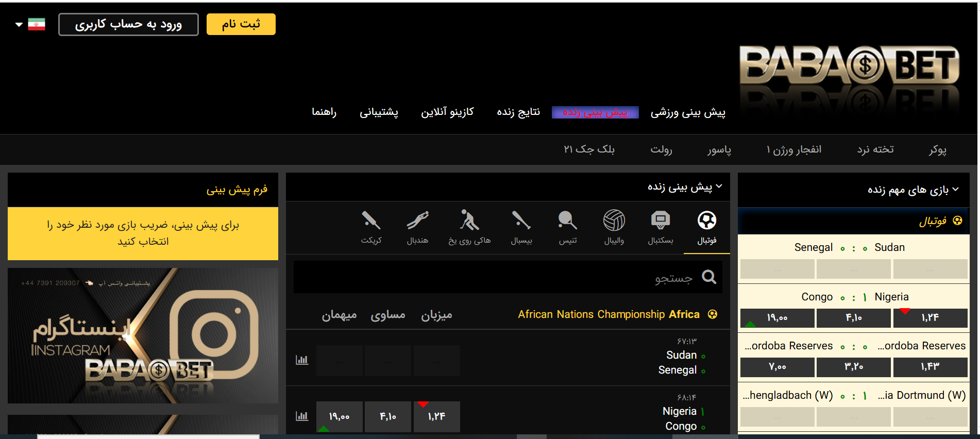Click the Iran flag language icon
Screen dimensions: 980x439
click(x=37, y=24)
